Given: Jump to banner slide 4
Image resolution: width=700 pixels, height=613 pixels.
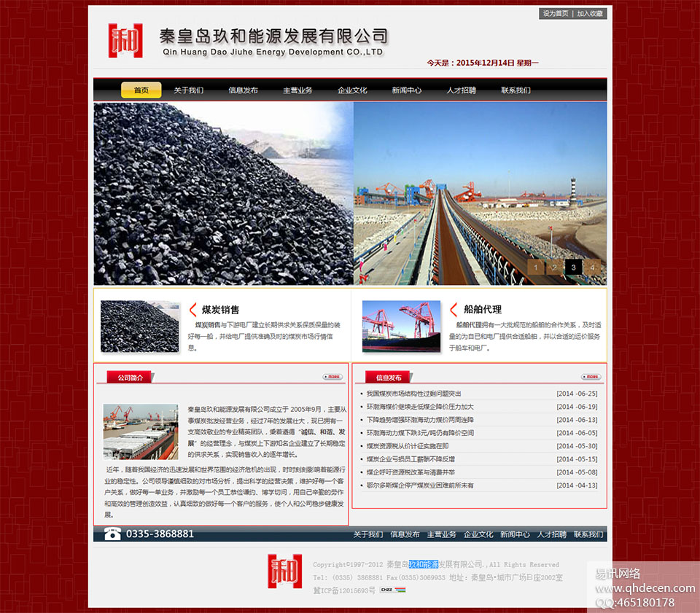Looking at the screenshot, I should pos(592,268).
